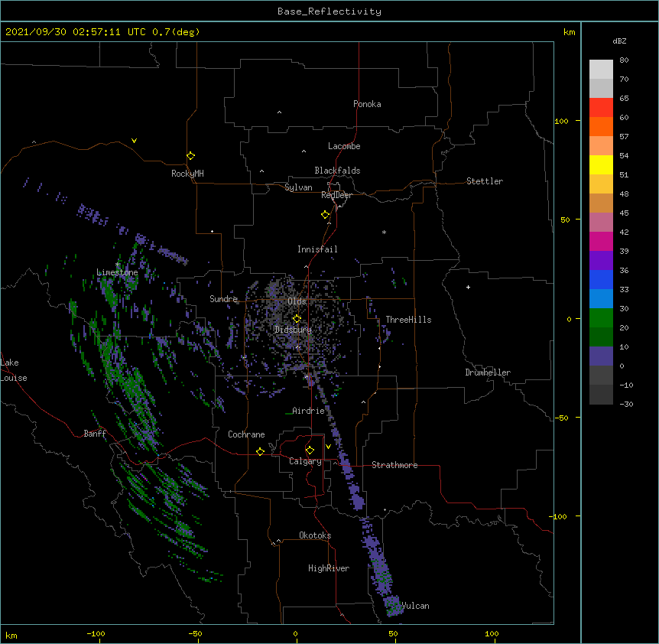Screen dimensions: 659x644
Task: Click the white asterisk marker east of Innisfail
Action: tap(384, 232)
